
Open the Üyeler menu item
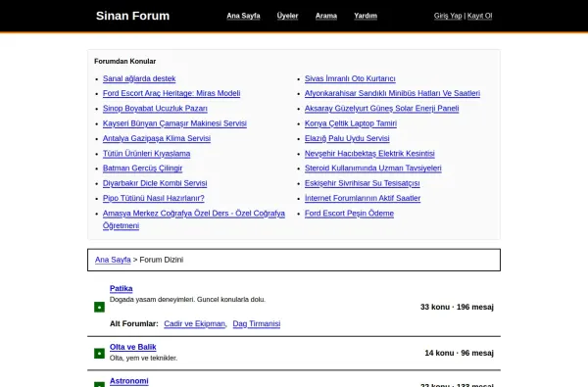(287, 16)
